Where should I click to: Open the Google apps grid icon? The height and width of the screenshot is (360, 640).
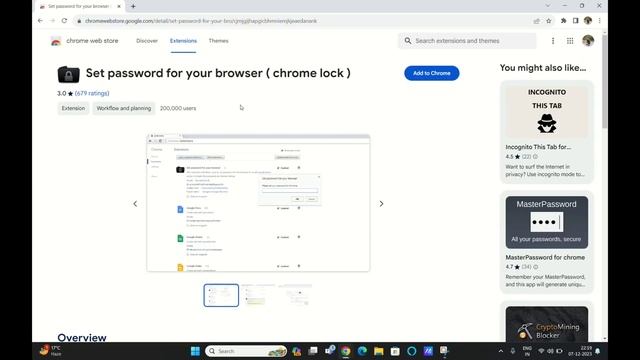(570, 41)
